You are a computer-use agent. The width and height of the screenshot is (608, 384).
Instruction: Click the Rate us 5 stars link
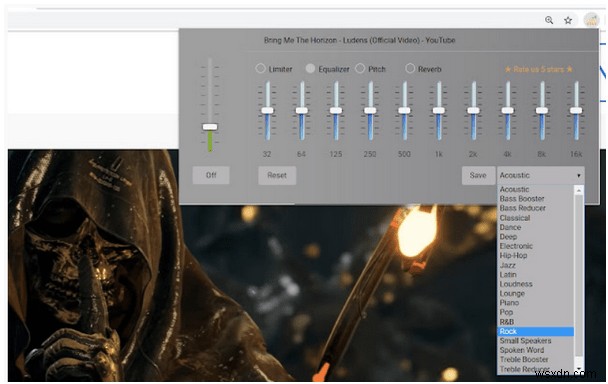539,69
